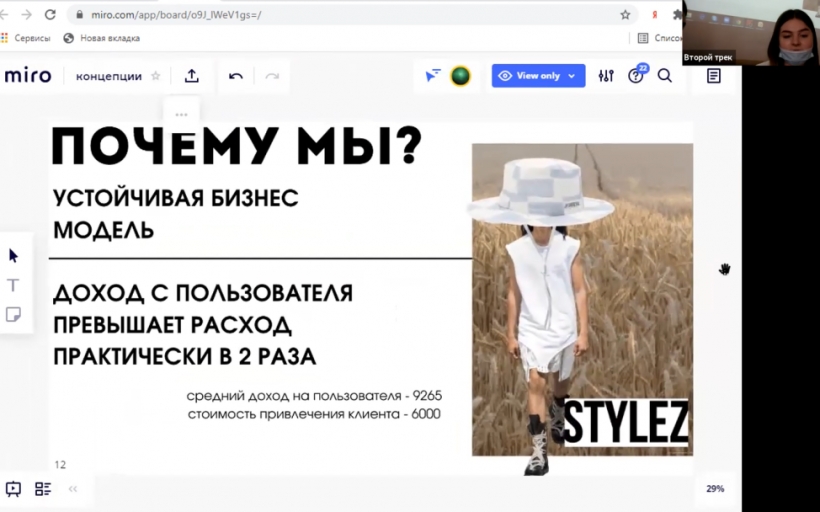Open the frames list panel

point(43,489)
